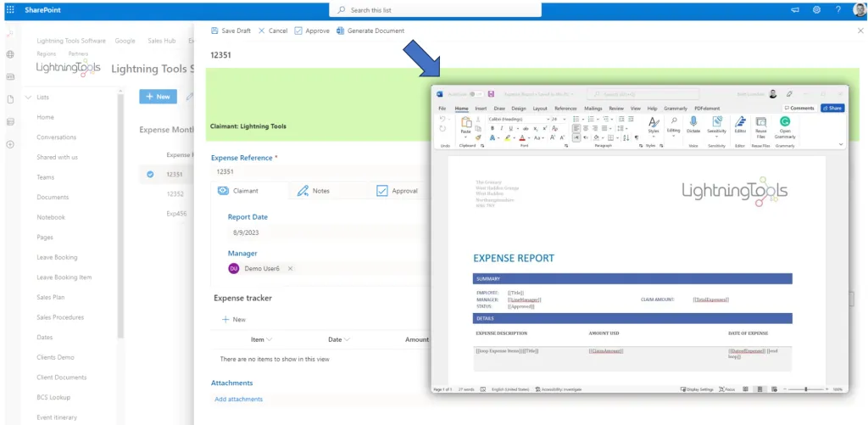The image size is (868, 425).
Task: Collapse the Lists navigation section
Action: (x=28, y=98)
